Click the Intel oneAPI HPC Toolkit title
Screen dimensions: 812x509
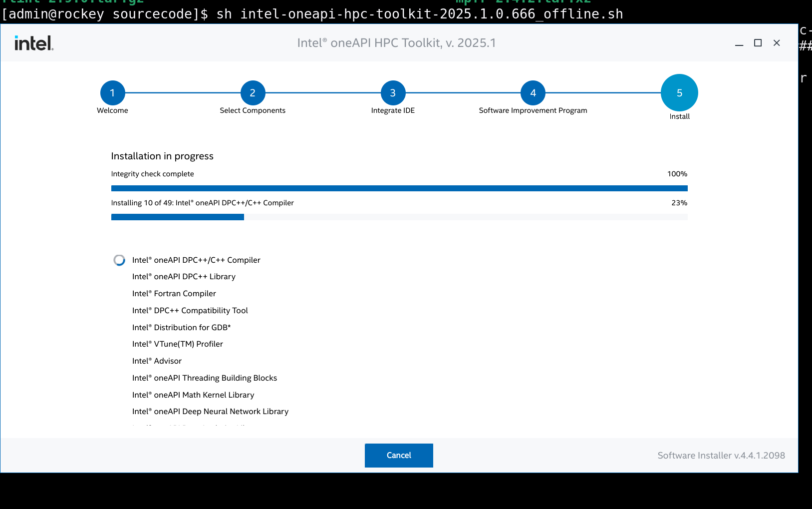(396, 43)
